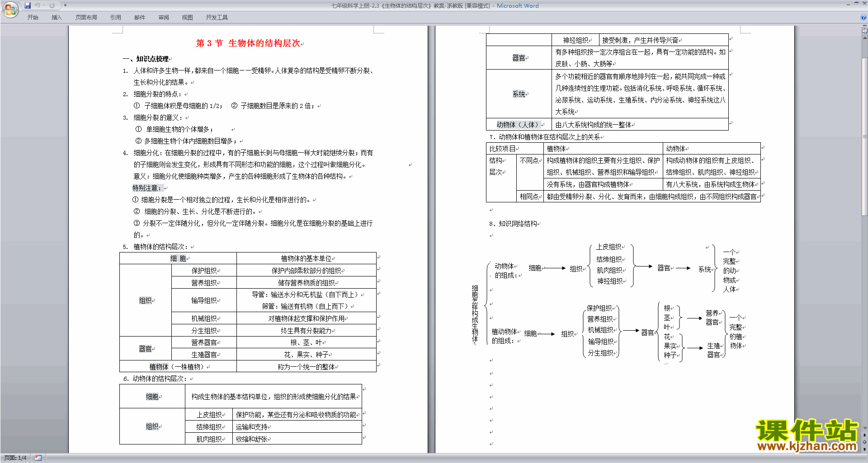
Task: Click the vertical scrollbar down arrow
Action: click(x=865, y=428)
